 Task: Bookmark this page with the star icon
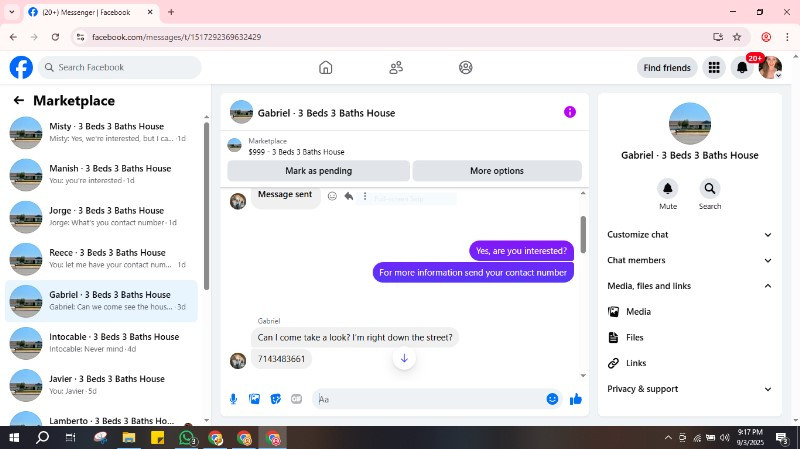737,37
